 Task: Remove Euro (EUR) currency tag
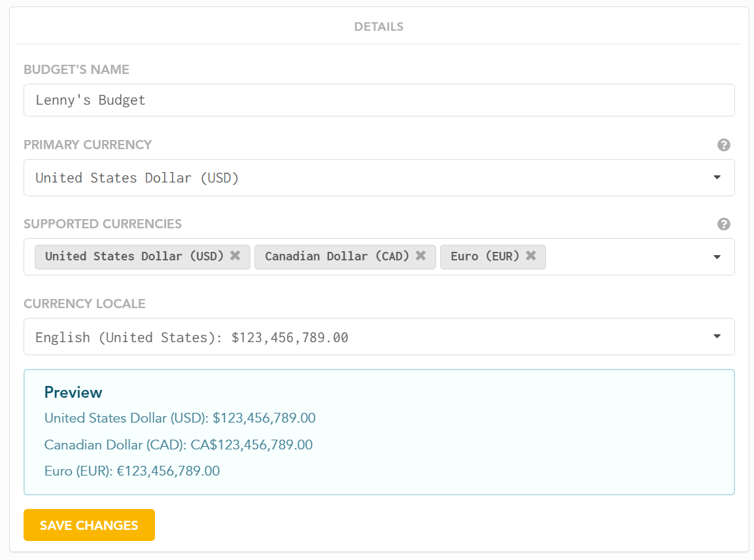[x=531, y=255]
